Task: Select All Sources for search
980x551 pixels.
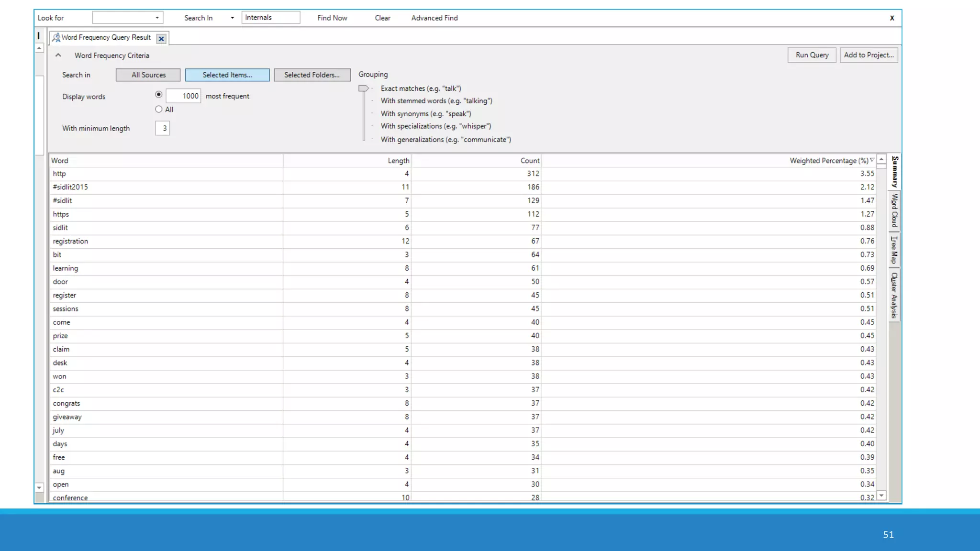Action: 148,75
